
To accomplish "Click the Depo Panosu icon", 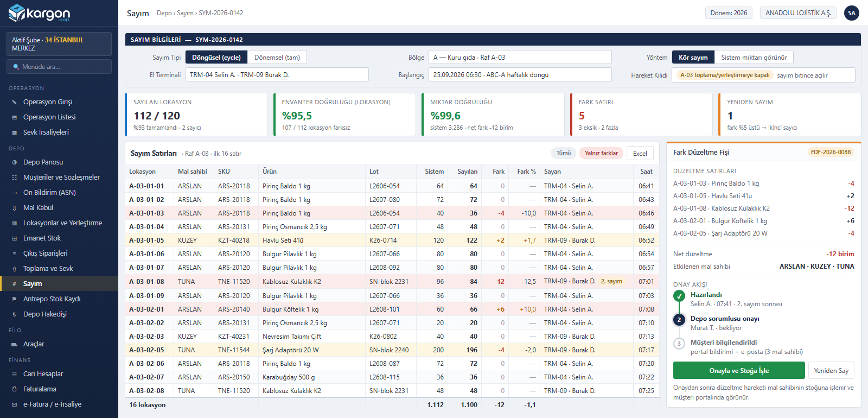I will click(15, 162).
